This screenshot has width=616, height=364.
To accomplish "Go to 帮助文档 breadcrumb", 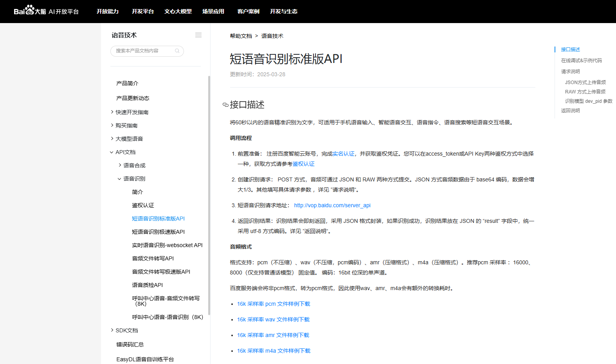I will (241, 36).
